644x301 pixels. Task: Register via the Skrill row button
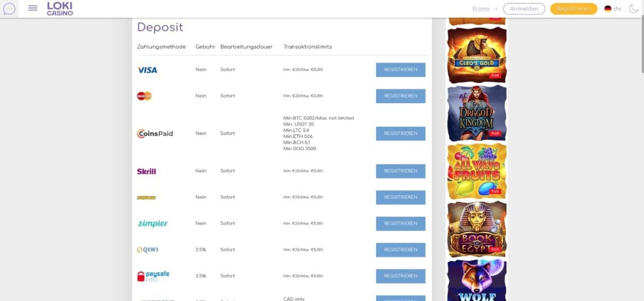(x=400, y=171)
